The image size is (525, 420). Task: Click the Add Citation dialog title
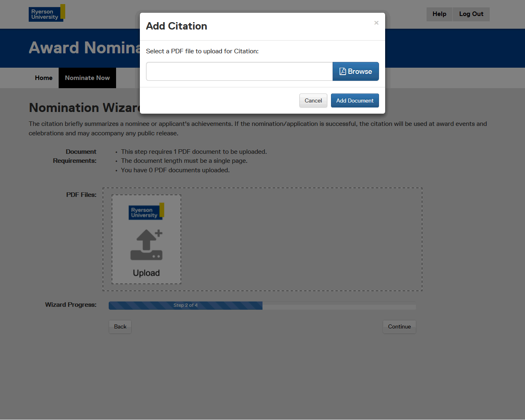(176, 26)
